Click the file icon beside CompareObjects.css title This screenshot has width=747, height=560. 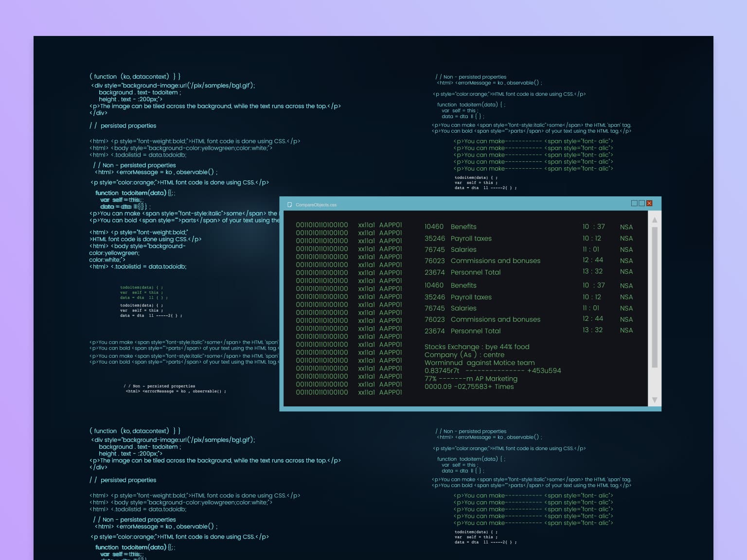290,205
